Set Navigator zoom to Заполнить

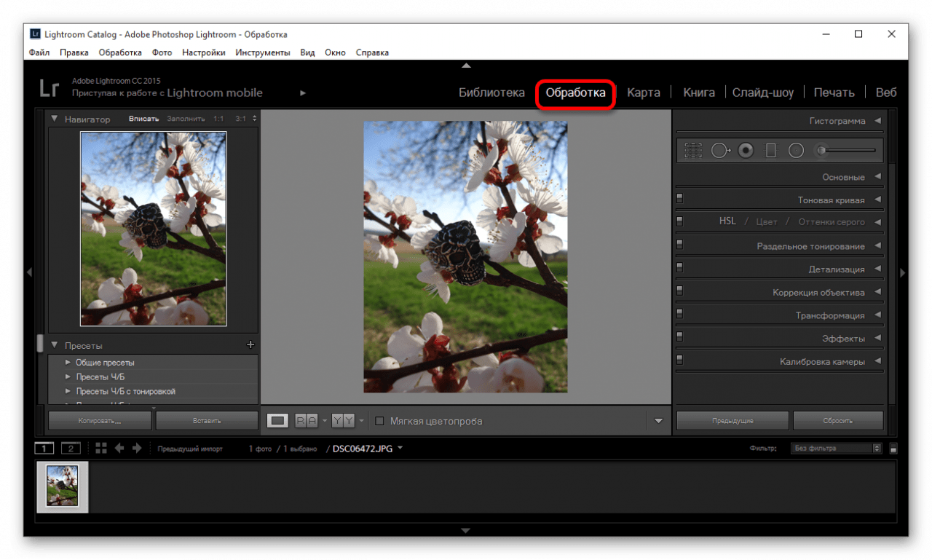pos(186,118)
